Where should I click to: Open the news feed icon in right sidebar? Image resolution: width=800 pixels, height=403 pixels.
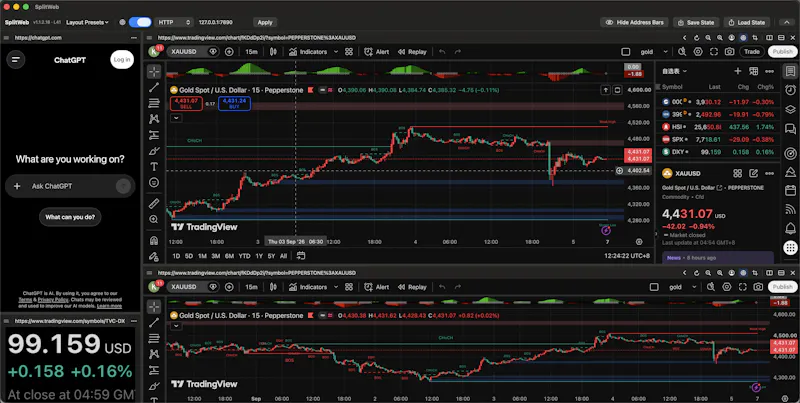point(790,208)
